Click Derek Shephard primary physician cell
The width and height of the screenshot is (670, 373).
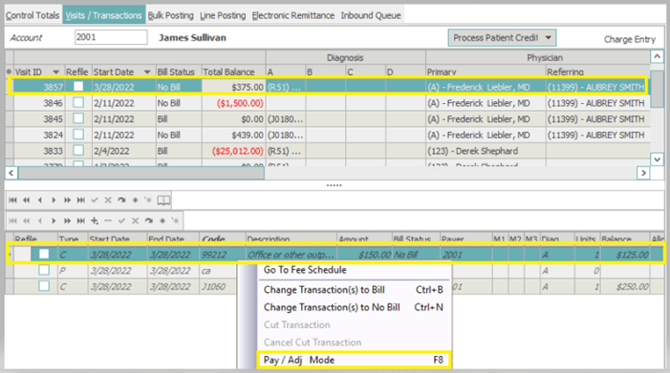coord(485,151)
